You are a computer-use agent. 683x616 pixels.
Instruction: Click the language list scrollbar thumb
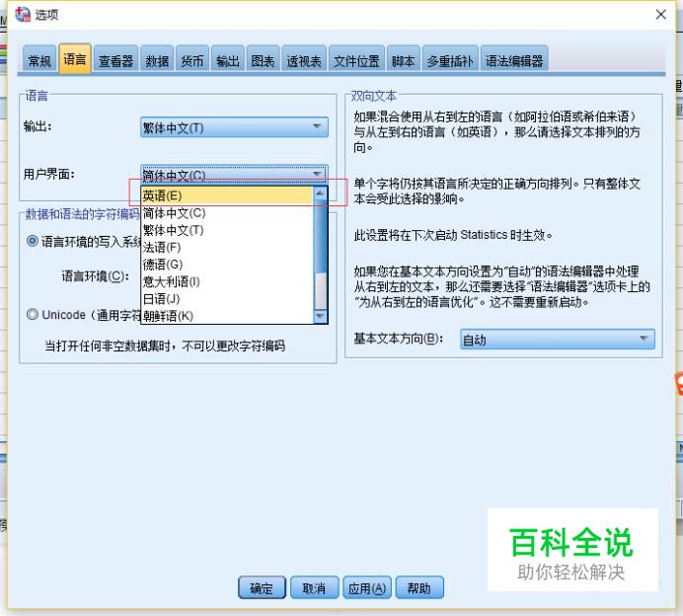click(x=320, y=236)
